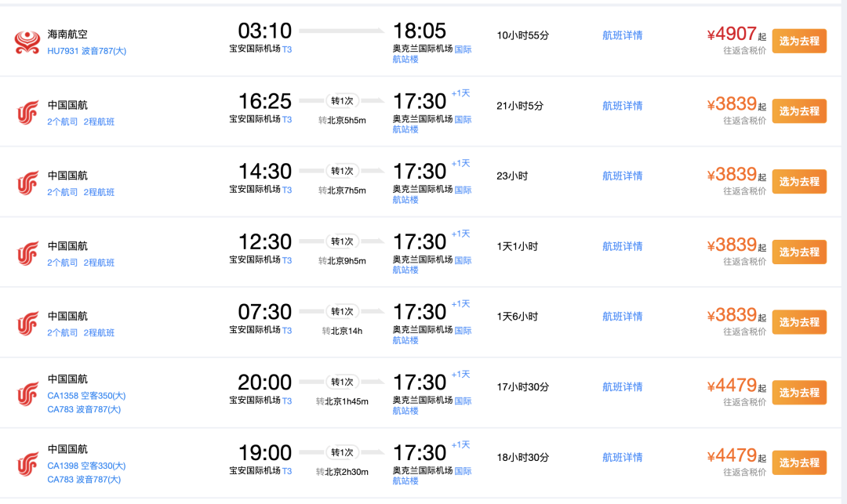Viewport: 847px width, 504px height.
Task: Click the Hainan Airlines logo icon
Action: coord(27,42)
